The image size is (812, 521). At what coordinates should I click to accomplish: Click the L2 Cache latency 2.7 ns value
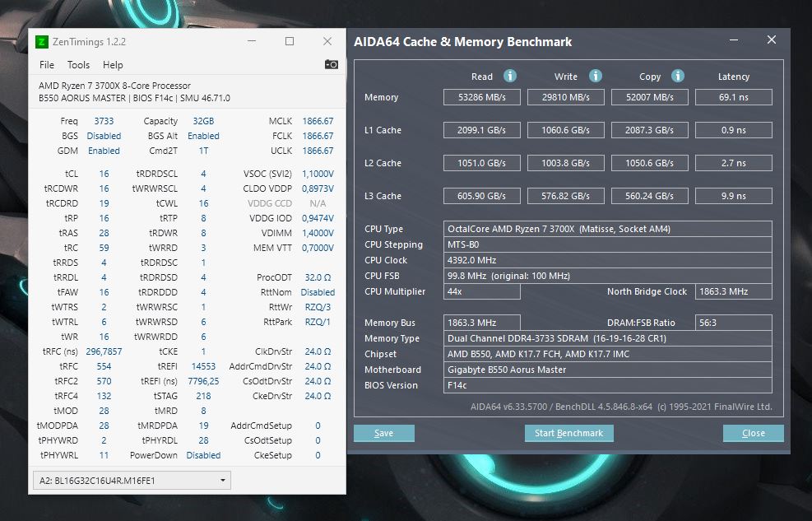[733, 163]
